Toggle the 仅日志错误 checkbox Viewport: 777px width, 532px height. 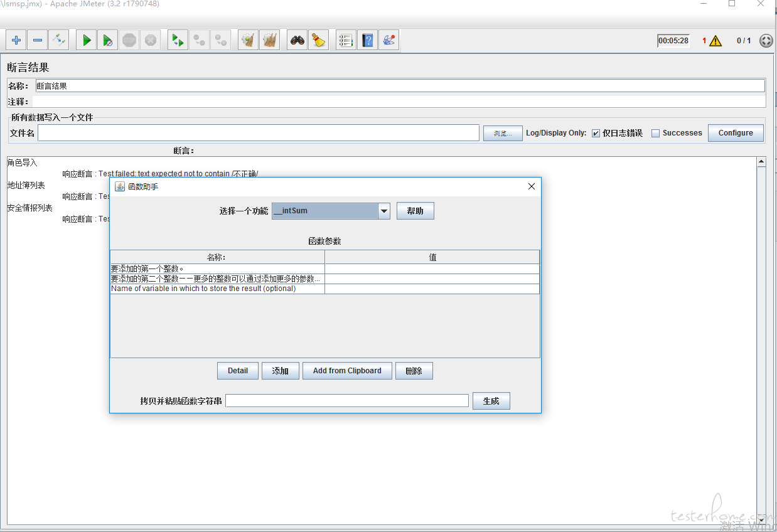pos(596,133)
